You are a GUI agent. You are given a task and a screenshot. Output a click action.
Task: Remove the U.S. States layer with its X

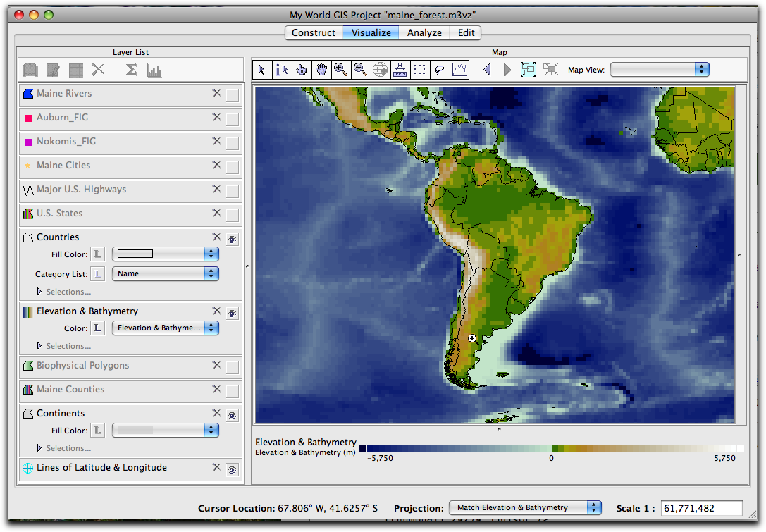click(216, 213)
